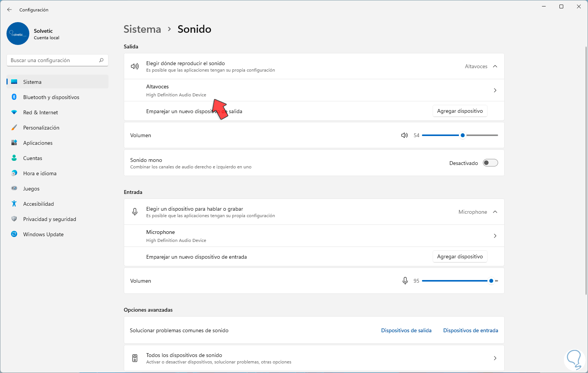Go to Personalización settings
The image size is (588, 373).
pos(41,128)
